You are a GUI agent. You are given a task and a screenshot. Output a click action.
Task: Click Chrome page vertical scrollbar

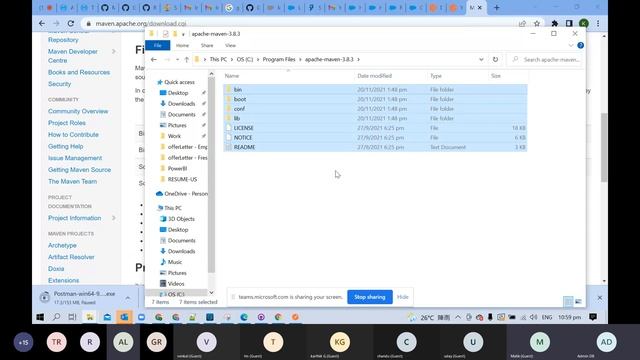604,147
